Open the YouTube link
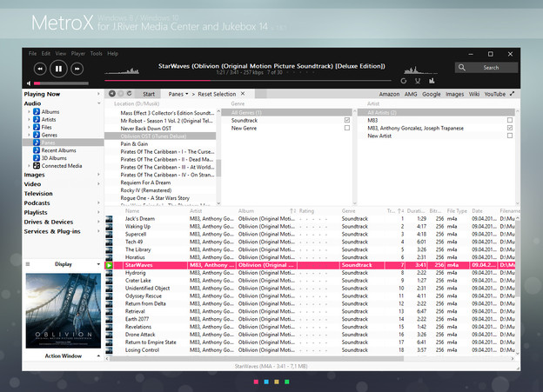The height and width of the screenshot is (392, 543). [494, 94]
